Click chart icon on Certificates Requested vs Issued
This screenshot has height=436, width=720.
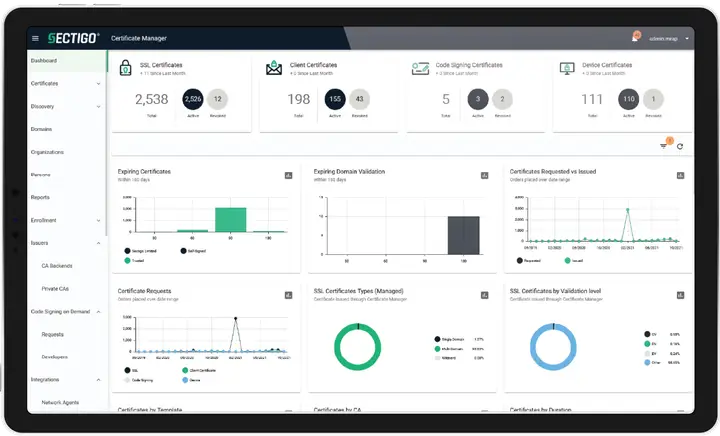click(680, 175)
